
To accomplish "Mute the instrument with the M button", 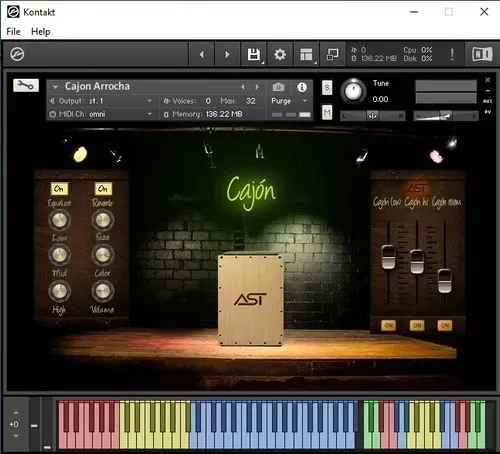I will pos(327,112).
